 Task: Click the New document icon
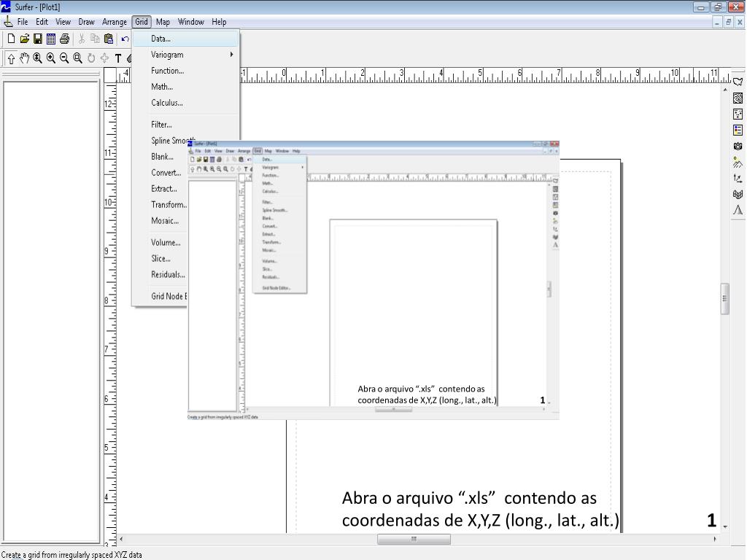point(11,39)
